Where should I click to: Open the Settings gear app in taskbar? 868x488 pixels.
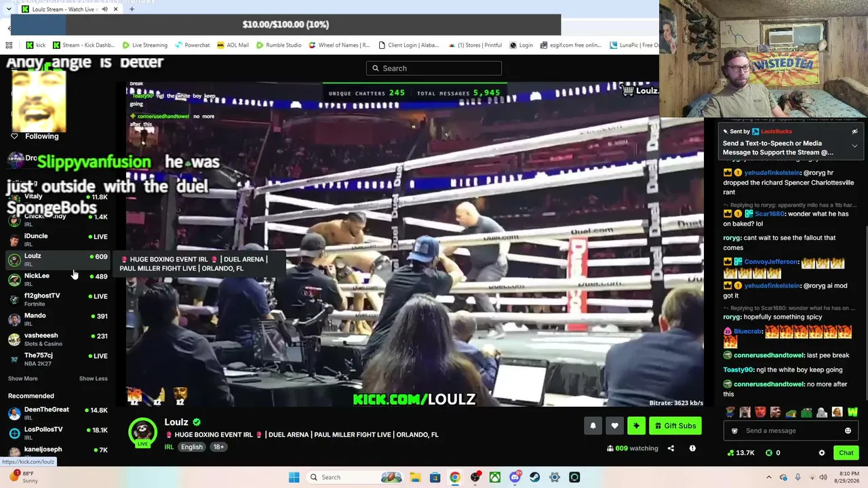point(555,477)
